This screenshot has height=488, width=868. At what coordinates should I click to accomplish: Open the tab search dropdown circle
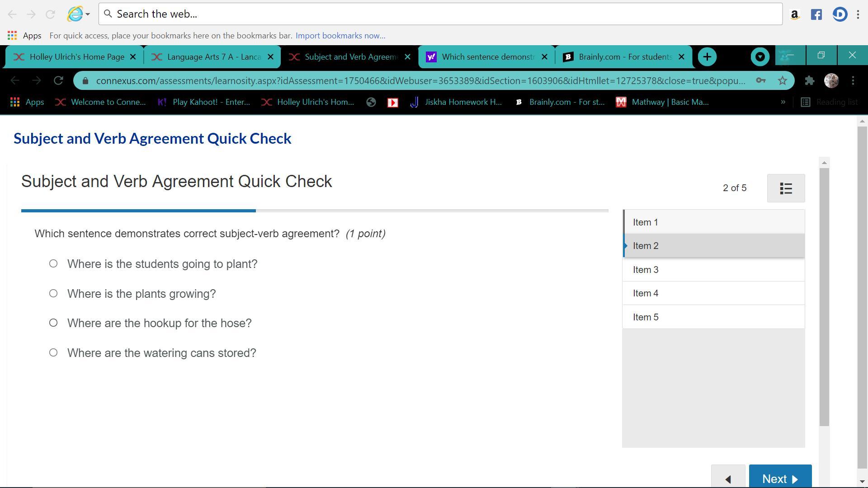pos(760,57)
